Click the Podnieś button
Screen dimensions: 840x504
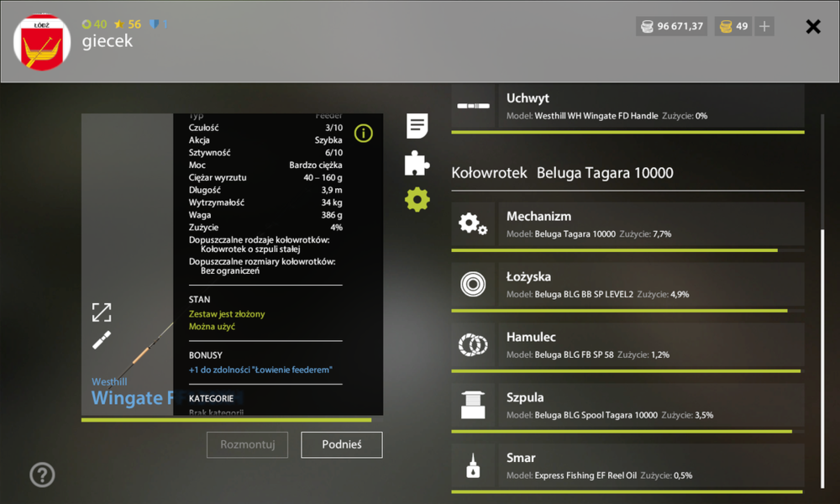342,444
